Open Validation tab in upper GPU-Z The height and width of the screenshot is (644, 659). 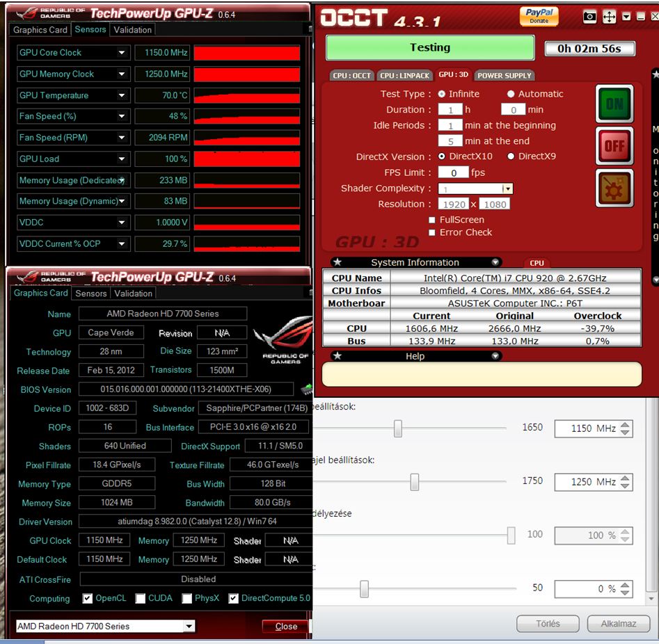(132, 30)
